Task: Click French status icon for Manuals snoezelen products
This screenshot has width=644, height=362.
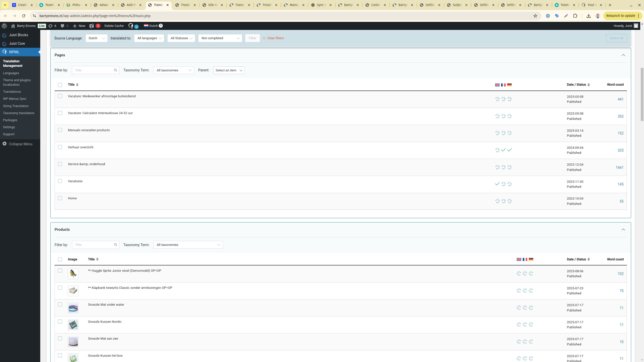Action: 503,133
